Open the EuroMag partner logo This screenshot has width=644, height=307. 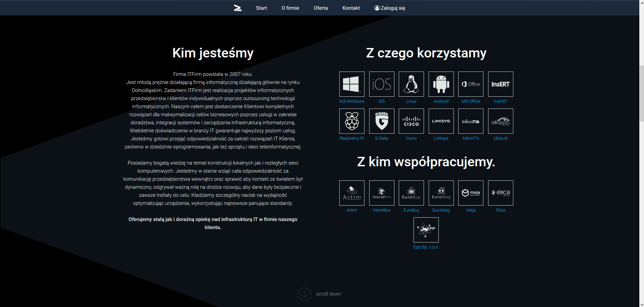pos(441,193)
